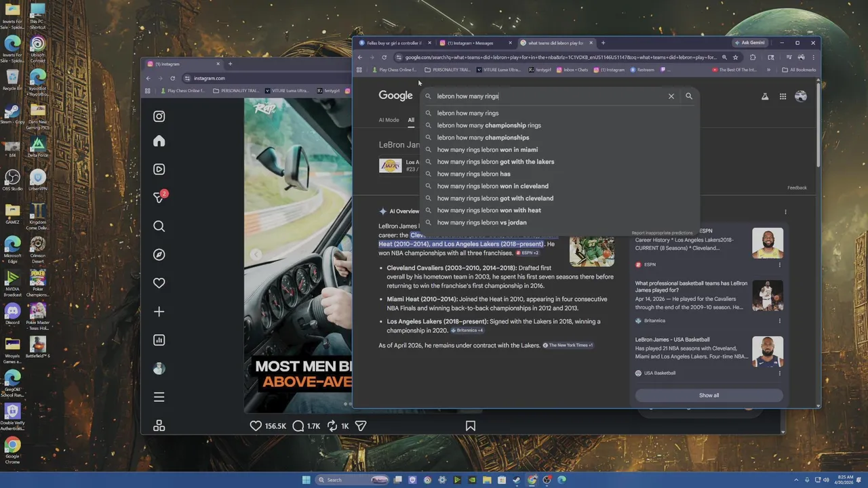Reload the Google search page
This screenshot has width=868, height=488.
384,58
